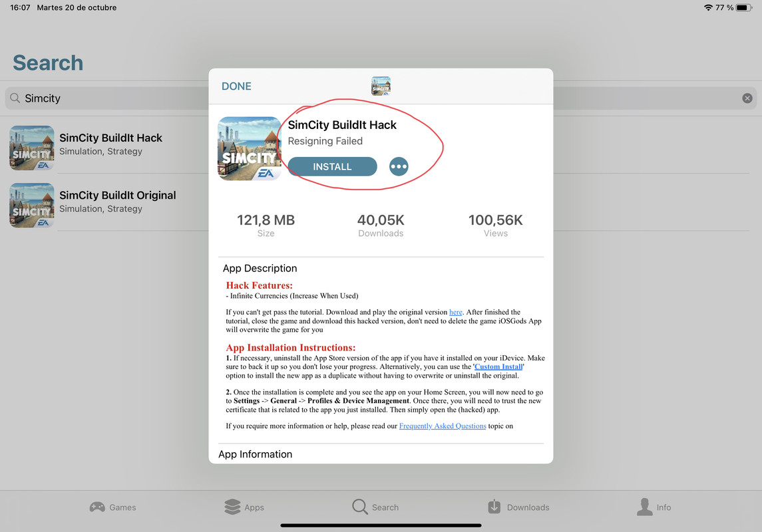Tap the SimCity BuildIt Hack result icon
The image size is (762, 532).
pos(31,148)
